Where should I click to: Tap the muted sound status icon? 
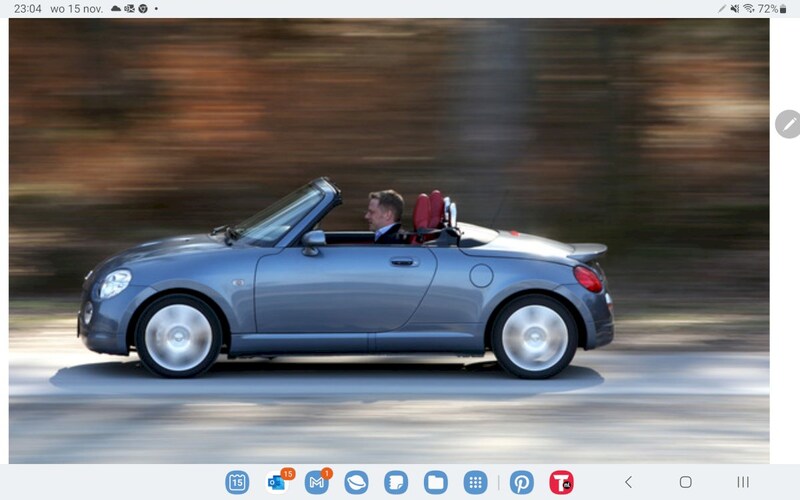tap(735, 9)
